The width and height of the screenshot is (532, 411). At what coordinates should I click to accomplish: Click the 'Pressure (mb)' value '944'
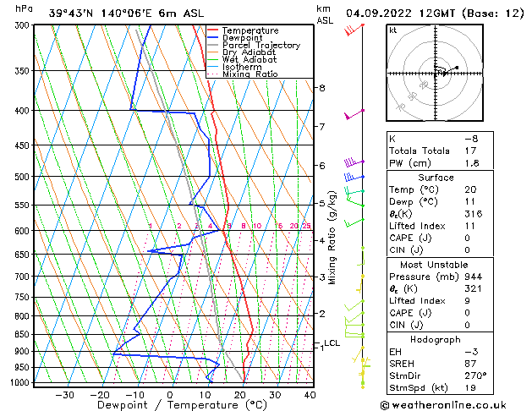pyautogui.click(x=474, y=277)
